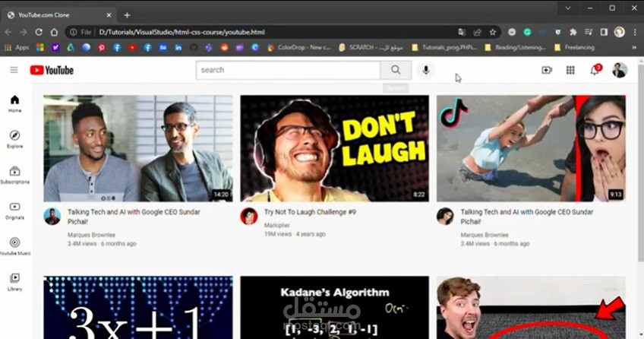The height and width of the screenshot is (339, 644).
Task: Open Library in sidebar
Action: tap(14, 282)
